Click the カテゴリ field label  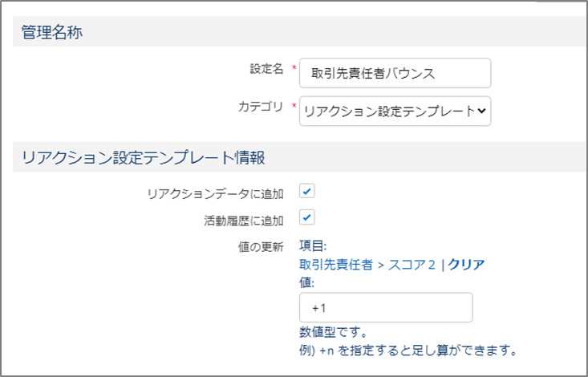pos(261,107)
